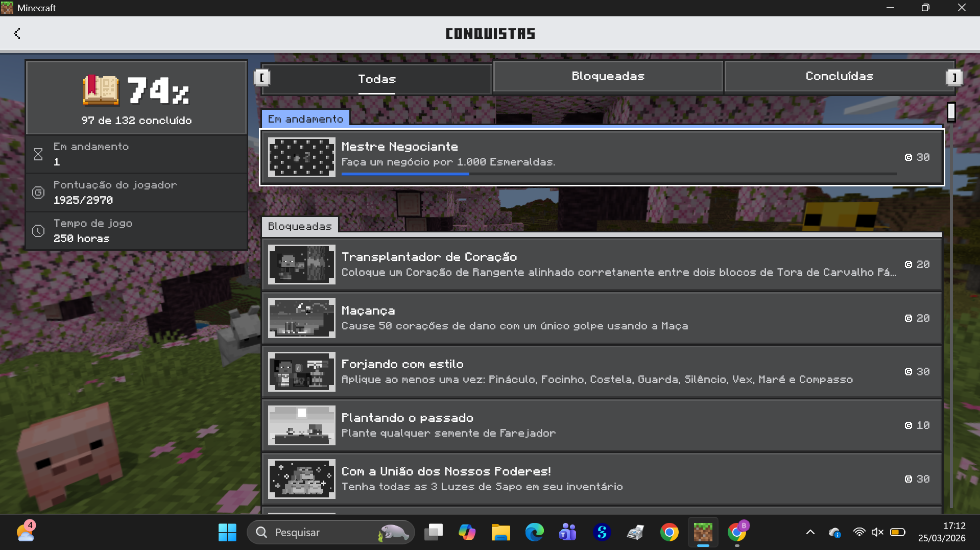980x550 pixels.
Task: Open Microsoft Edge from the taskbar
Action: point(534,533)
